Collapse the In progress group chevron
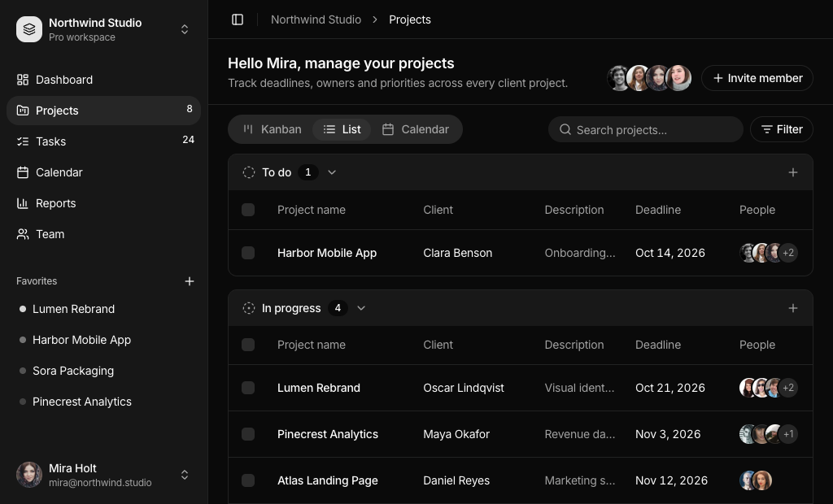The image size is (833, 504). (x=361, y=309)
